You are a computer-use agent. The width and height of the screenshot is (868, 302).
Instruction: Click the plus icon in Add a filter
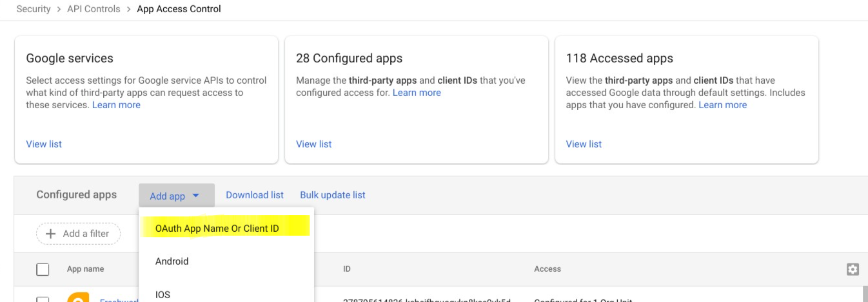click(x=52, y=234)
